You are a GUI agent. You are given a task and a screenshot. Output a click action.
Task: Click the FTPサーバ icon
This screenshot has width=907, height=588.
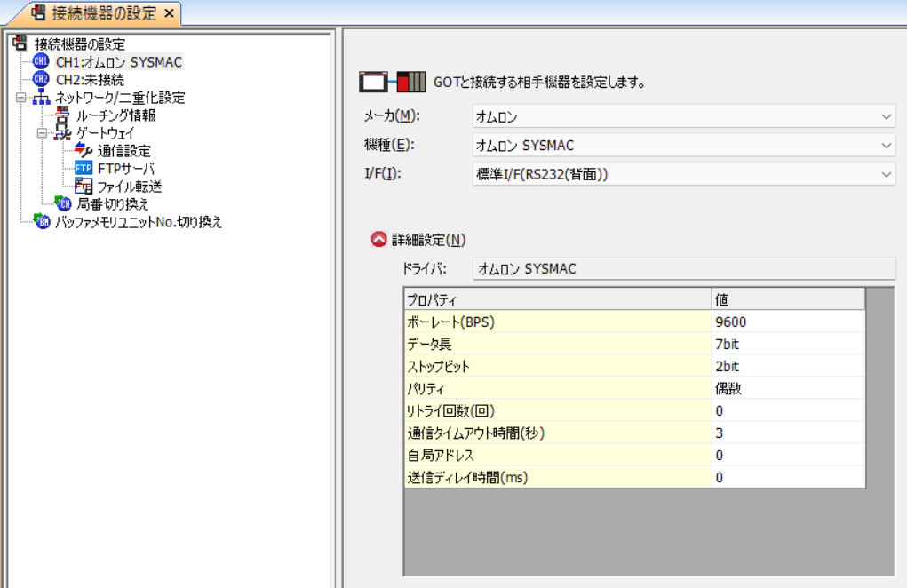(84, 169)
